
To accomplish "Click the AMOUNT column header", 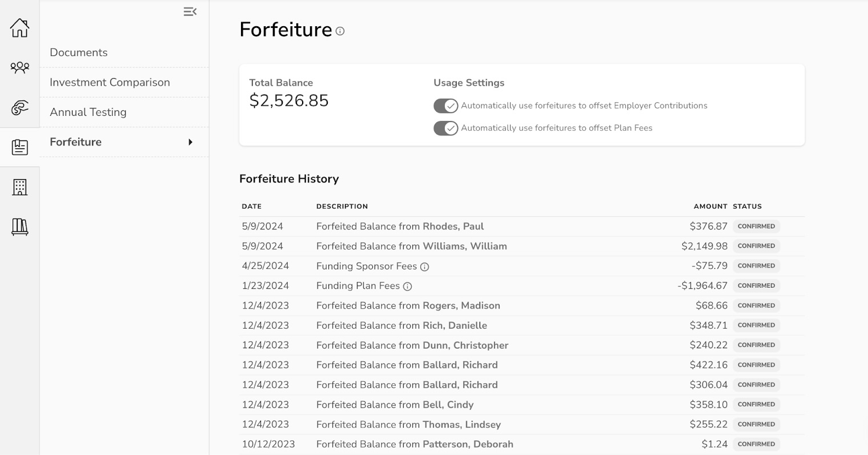I will click(710, 207).
